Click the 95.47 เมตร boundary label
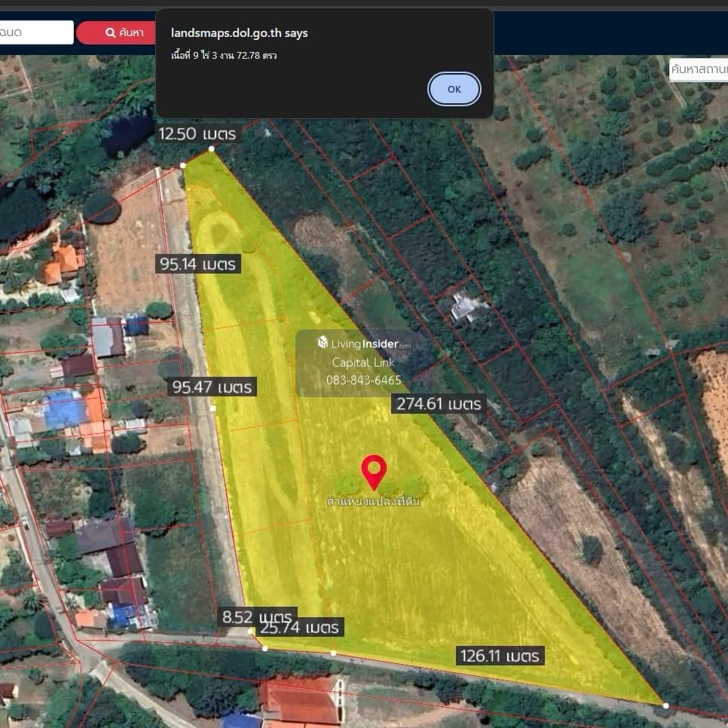Image resolution: width=728 pixels, height=728 pixels. (212, 387)
